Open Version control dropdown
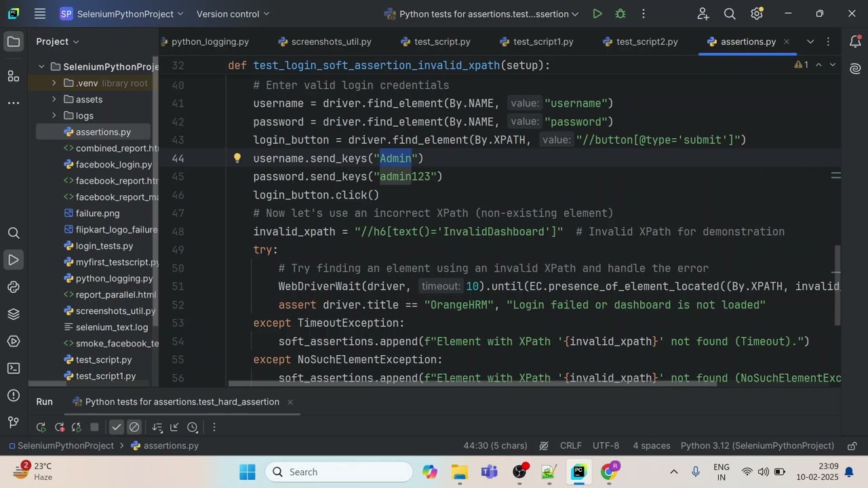 (x=233, y=14)
